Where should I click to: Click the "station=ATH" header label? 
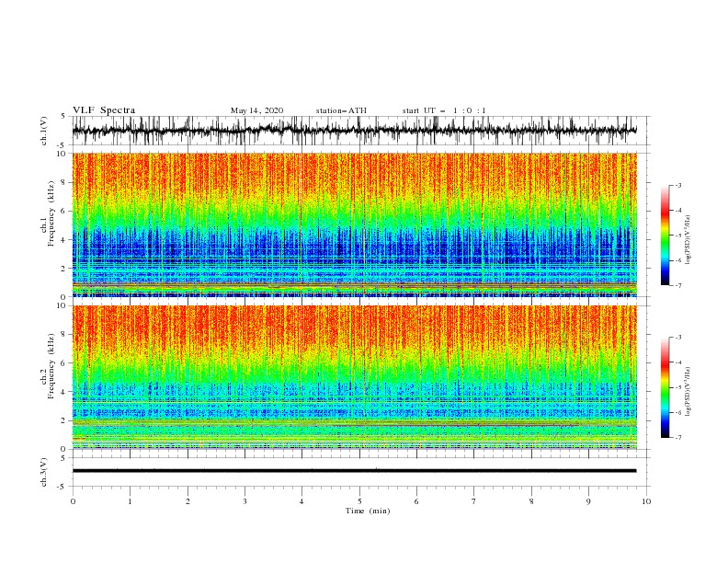(x=341, y=110)
